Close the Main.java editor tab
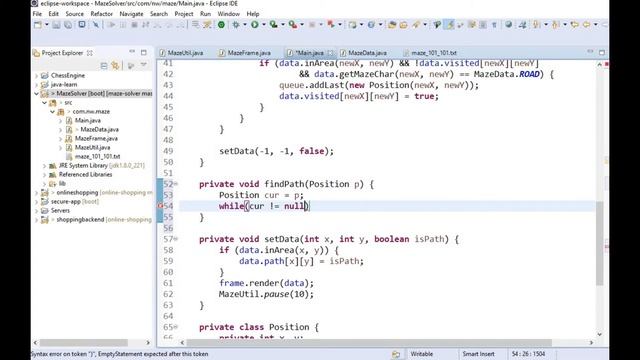This screenshot has width=640, height=360. click(x=330, y=53)
